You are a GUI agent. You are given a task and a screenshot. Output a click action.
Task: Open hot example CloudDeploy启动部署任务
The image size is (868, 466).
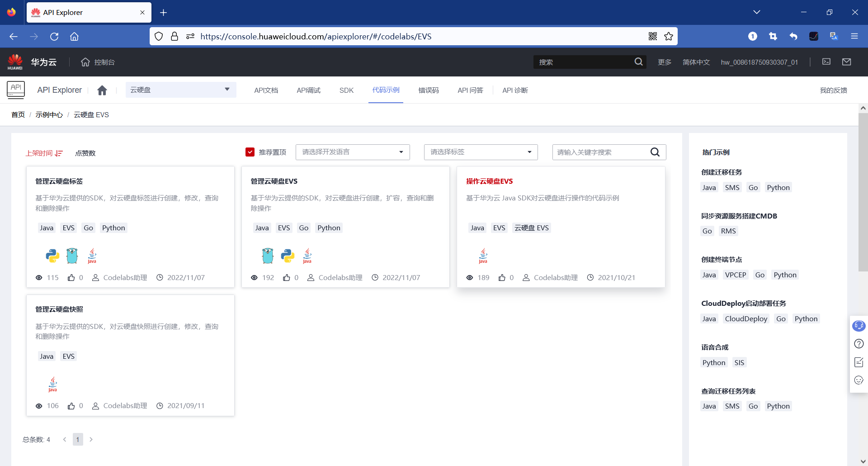pyautogui.click(x=744, y=303)
